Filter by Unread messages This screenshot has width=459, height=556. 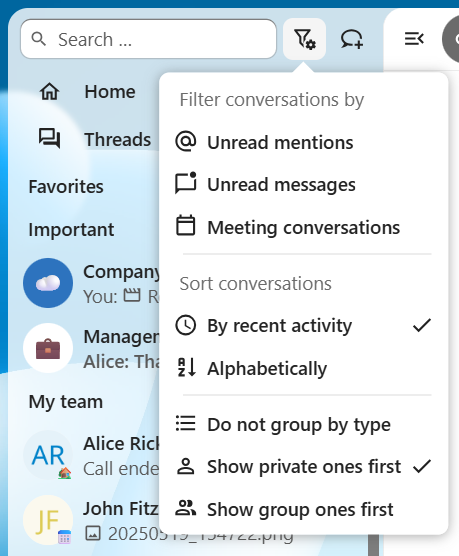(304, 185)
